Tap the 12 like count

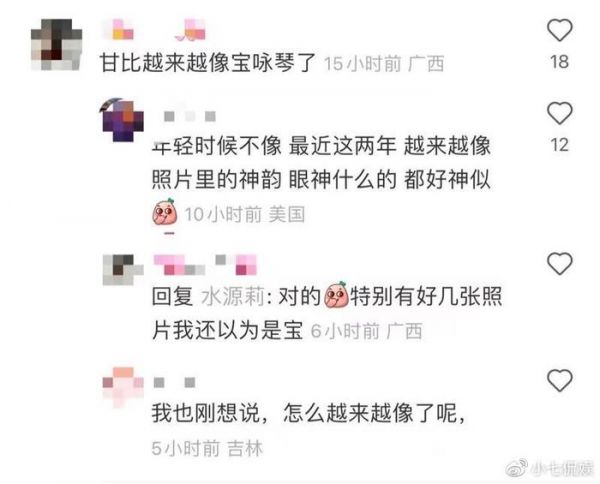tap(559, 145)
